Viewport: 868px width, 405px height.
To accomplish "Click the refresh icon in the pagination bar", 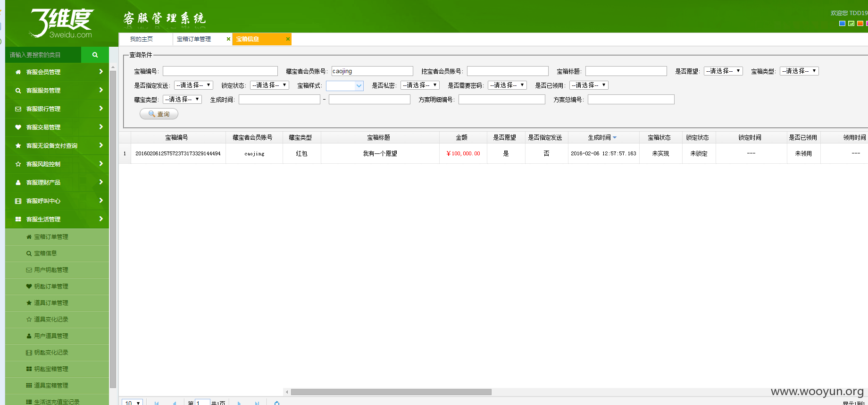I will pos(277,403).
